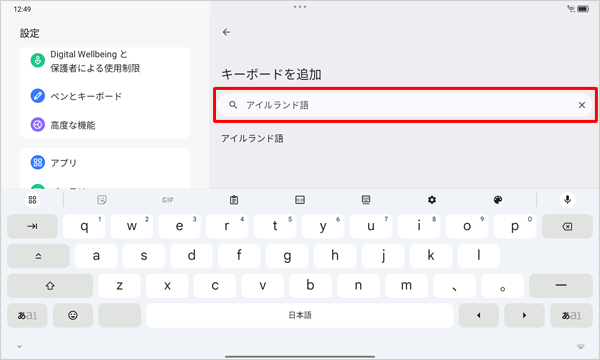Select the アイルランド語 search result
This screenshot has height=360, width=600.
point(253,138)
